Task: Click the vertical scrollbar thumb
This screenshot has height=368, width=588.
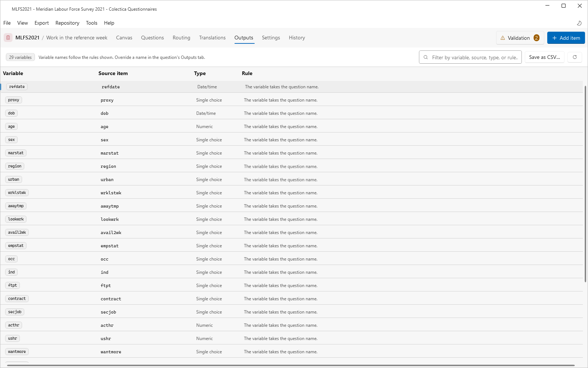Action: (585, 184)
